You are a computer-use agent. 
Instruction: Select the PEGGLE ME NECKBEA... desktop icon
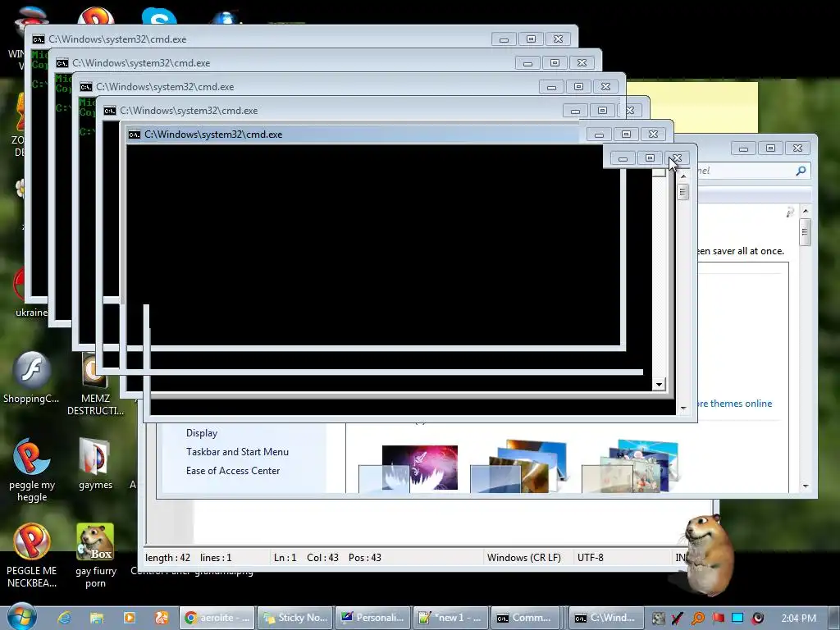32,556
